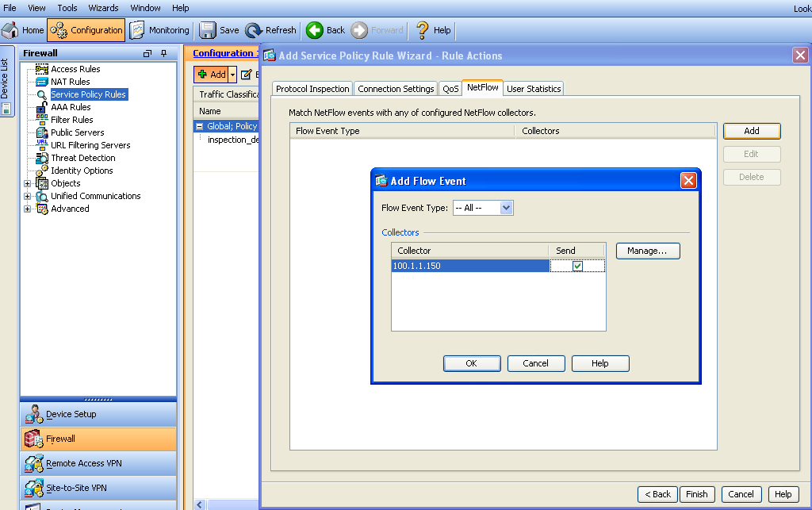This screenshot has height=510, width=812.
Task: Click OK in Add Flow Event dialog
Action: coord(471,363)
